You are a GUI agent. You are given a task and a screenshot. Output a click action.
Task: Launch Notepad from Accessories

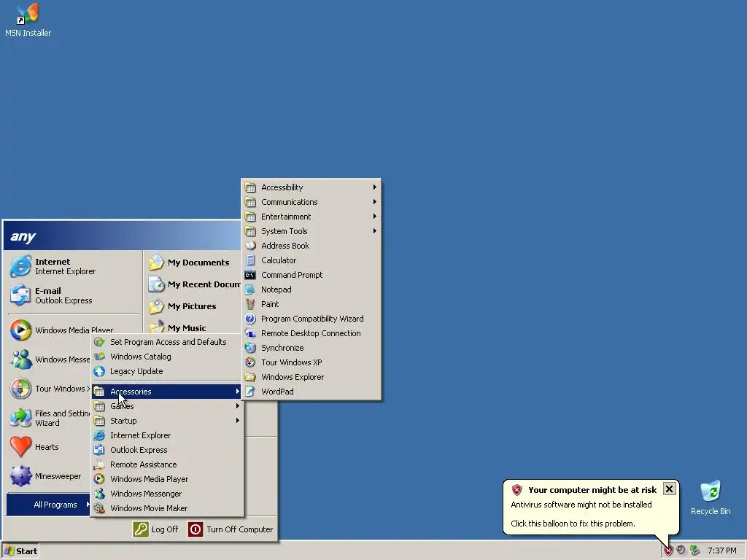pos(311,289)
